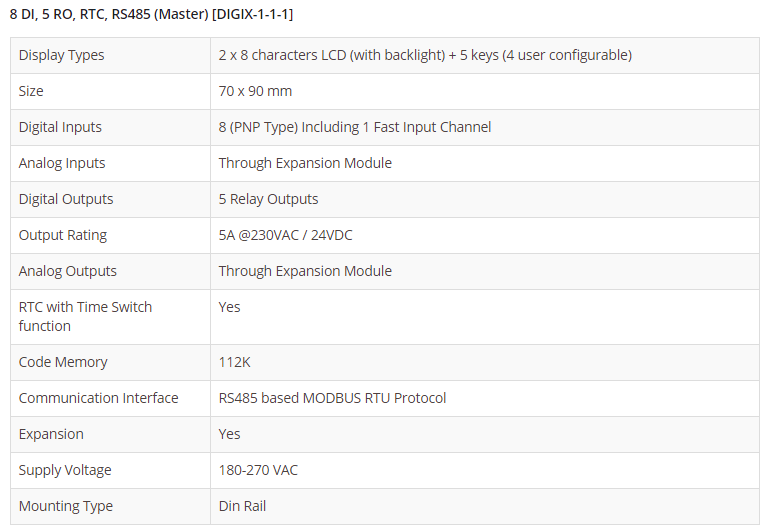Select the 5A @230VAC / 24VDC value
768x529 pixels.
tap(285, 235)
